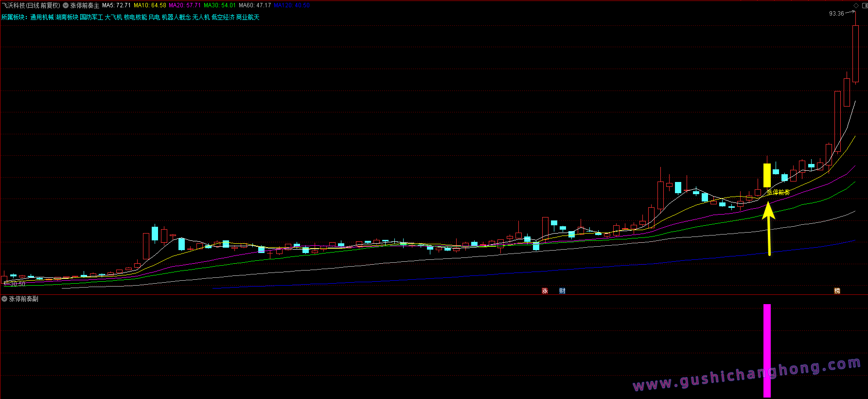This screenshot has width=868, height=399.
Task: Click the diamond icon at top right
Action: tap(856, 5)
